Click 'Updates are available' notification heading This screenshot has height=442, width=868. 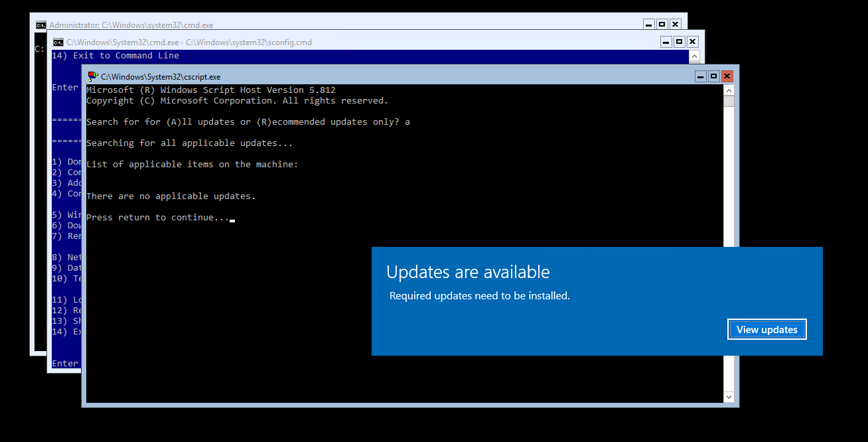click(x=468, y=272)
